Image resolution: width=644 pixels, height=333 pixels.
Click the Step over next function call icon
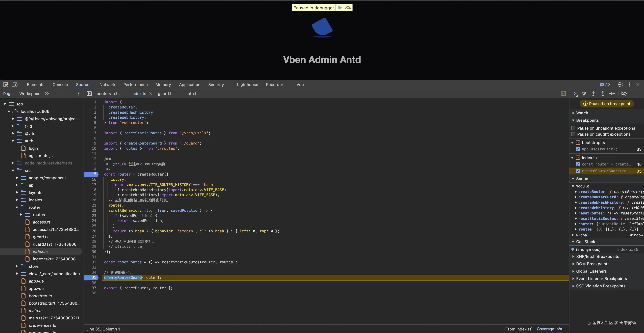584,94
